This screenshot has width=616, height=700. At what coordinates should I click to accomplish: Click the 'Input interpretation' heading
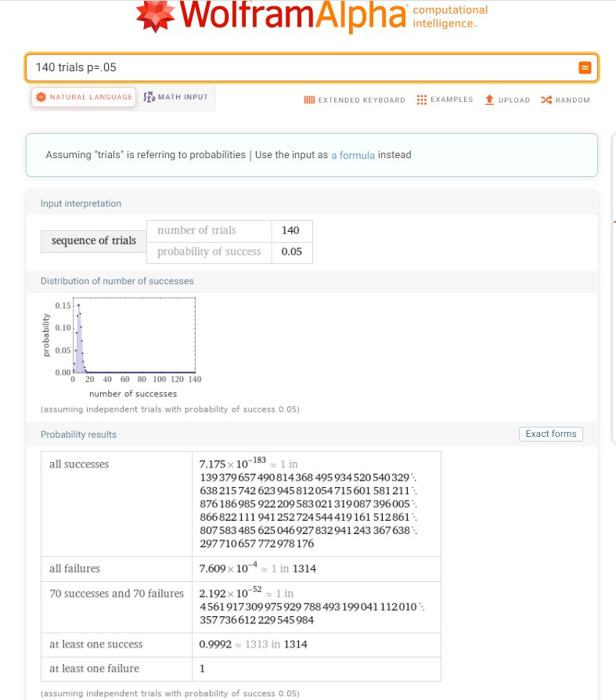[x=81, y=204]
